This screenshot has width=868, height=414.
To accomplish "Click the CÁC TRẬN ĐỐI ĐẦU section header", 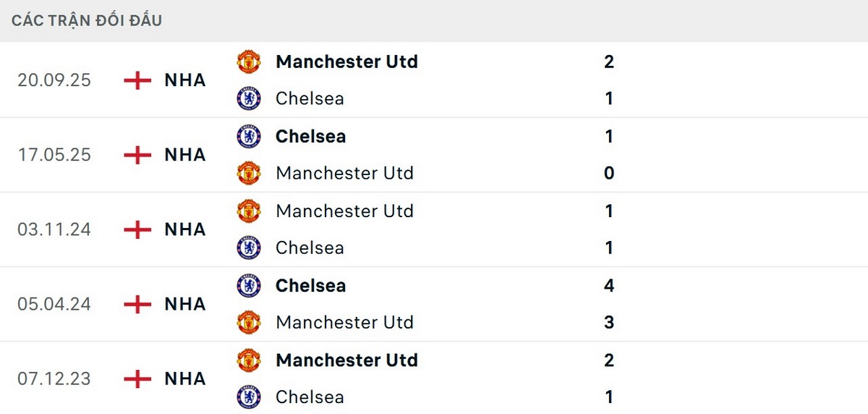I will [x=87, y=20].
